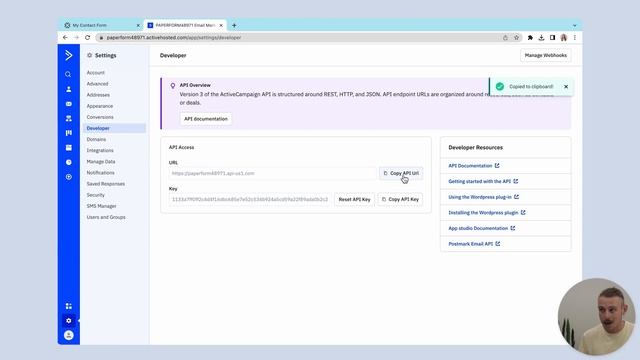Click the ActiveCampaign logo icon

(x=69, y=55)
